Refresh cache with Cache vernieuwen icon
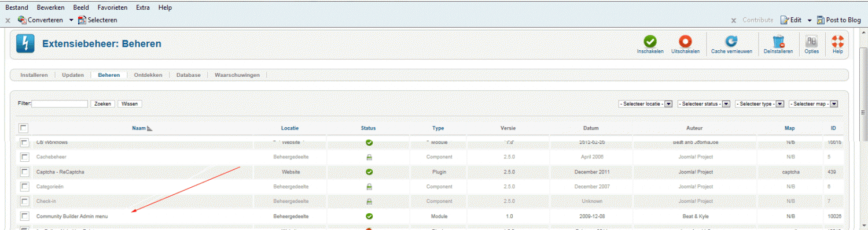868x230 pixels. click(731, 41)
